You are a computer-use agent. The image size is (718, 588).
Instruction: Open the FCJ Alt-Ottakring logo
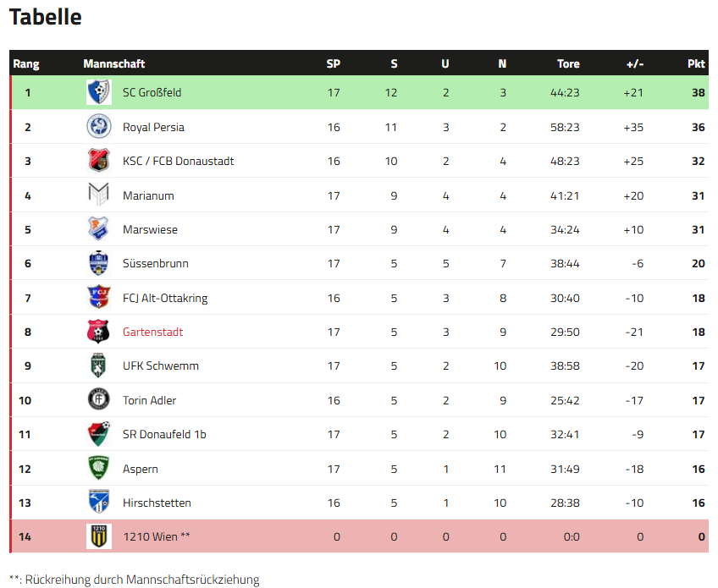click(x=98, y=298)
